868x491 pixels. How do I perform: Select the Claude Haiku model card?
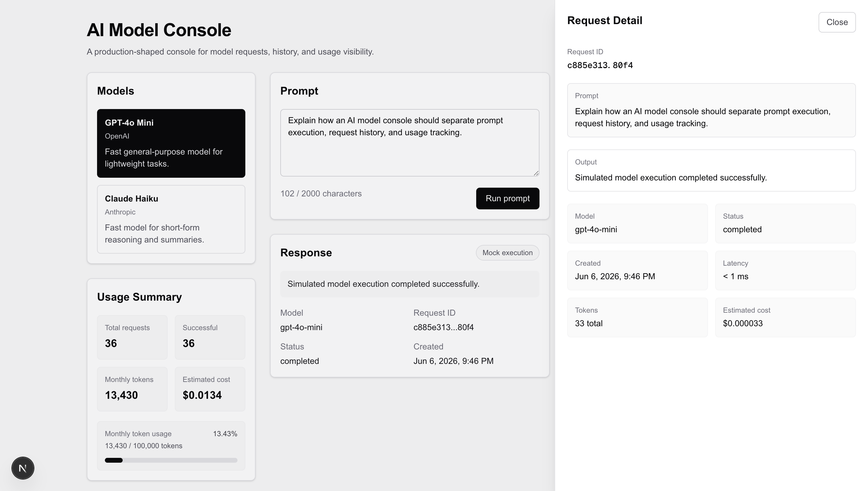pyautogui.click(x=171, y=219)
